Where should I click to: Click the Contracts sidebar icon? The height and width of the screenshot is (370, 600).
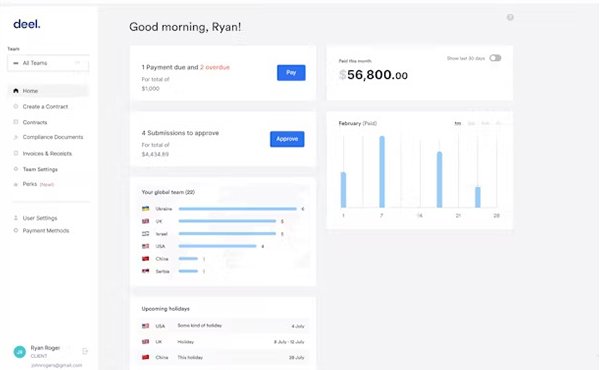16,122
